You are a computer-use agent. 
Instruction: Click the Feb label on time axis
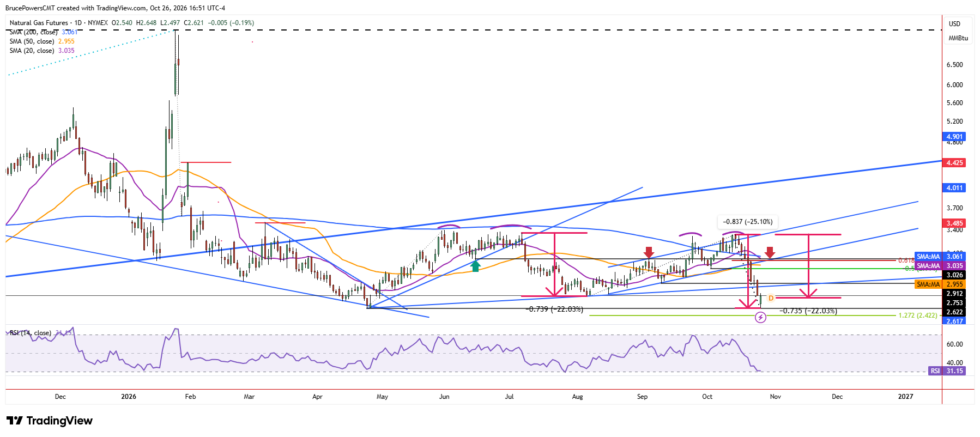click(x=190, y=397)
